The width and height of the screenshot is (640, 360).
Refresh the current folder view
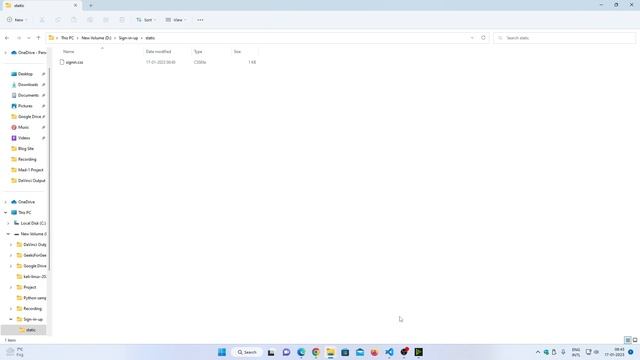point(483,38)
